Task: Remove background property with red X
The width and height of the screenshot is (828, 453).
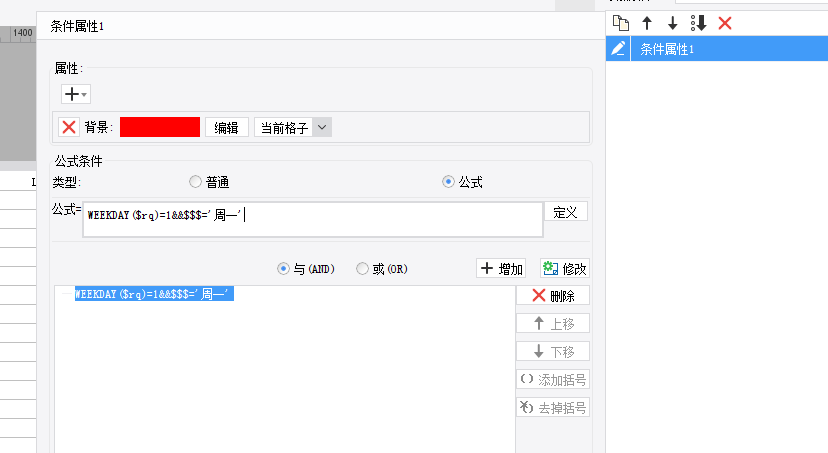Action: [69, 127]
